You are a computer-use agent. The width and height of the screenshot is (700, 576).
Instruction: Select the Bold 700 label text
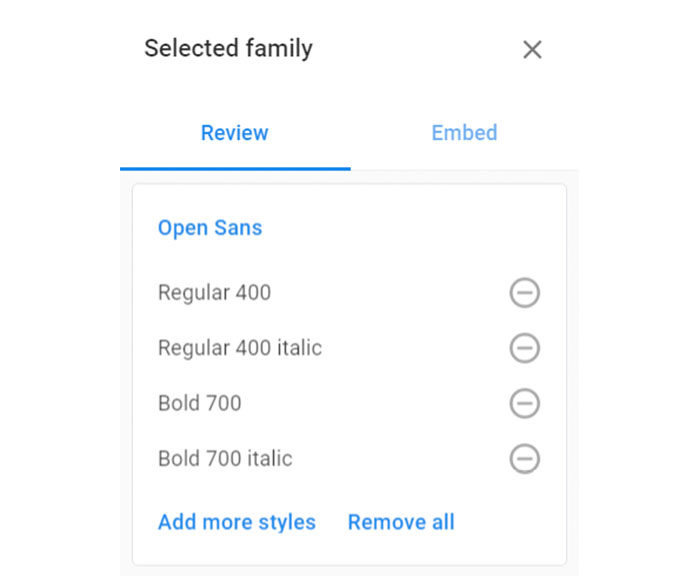coord(200,403)
